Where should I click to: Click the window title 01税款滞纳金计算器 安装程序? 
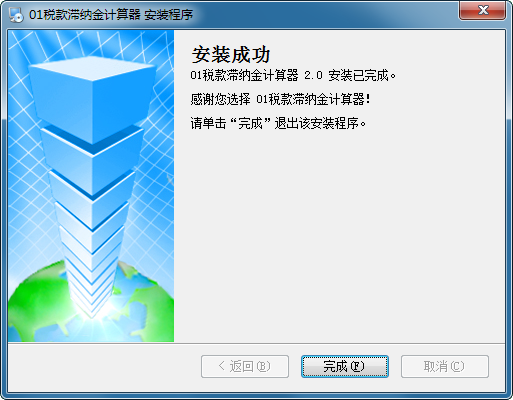pyautogui.click(x=111, y=15)
